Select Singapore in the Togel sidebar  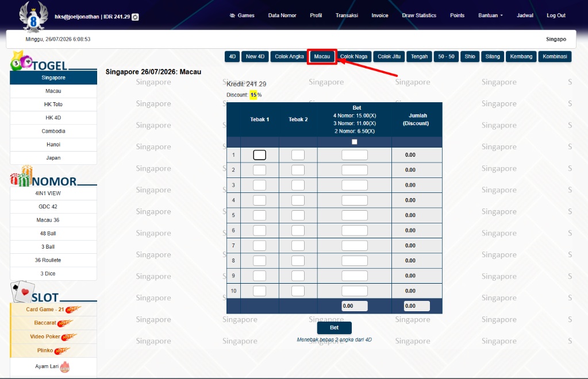pyautogui.click(x=53, y=78)
